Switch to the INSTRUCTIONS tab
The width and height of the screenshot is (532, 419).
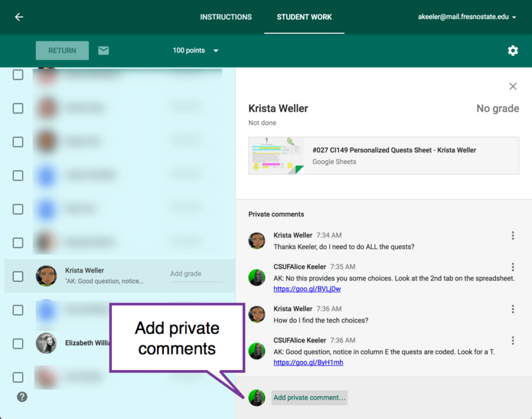[x=225, y=17]
